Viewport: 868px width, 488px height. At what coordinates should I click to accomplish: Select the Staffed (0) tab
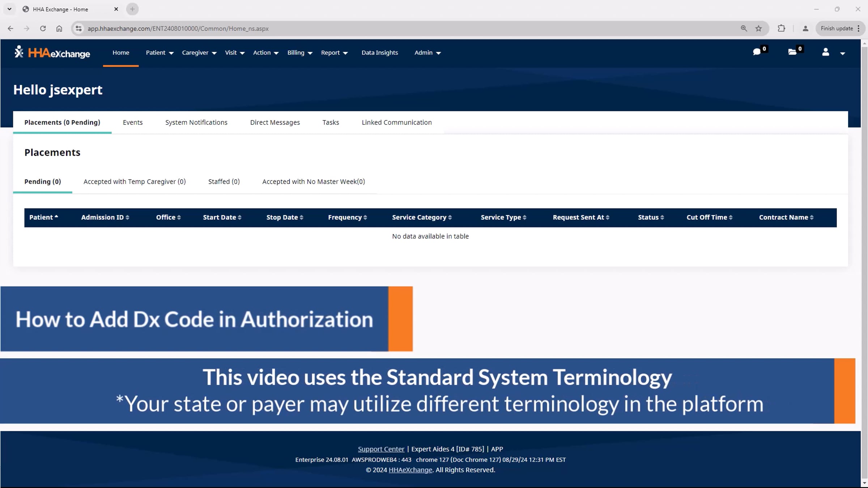224,181
